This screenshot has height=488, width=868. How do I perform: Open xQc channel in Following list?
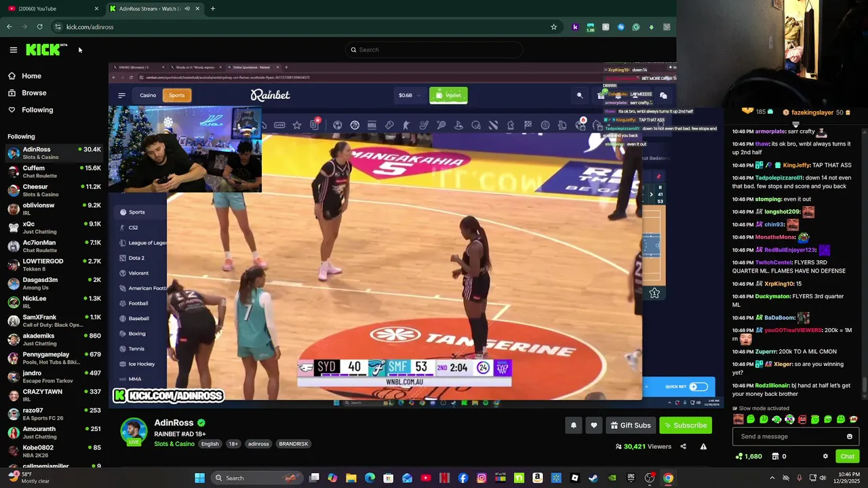(x=54, y=228)
